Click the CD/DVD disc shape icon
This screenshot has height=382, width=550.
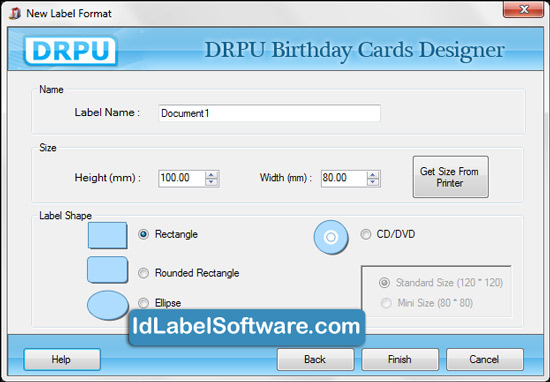click(331, 237)
